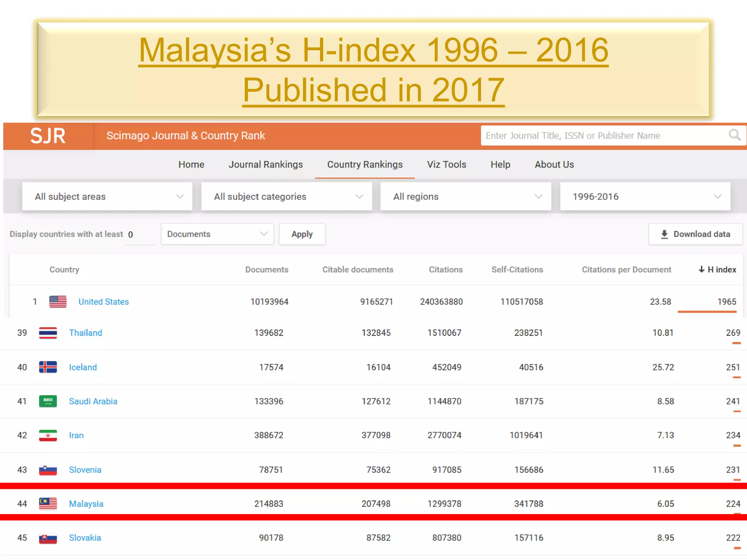Open the Slovakia country link

(85, 538)
